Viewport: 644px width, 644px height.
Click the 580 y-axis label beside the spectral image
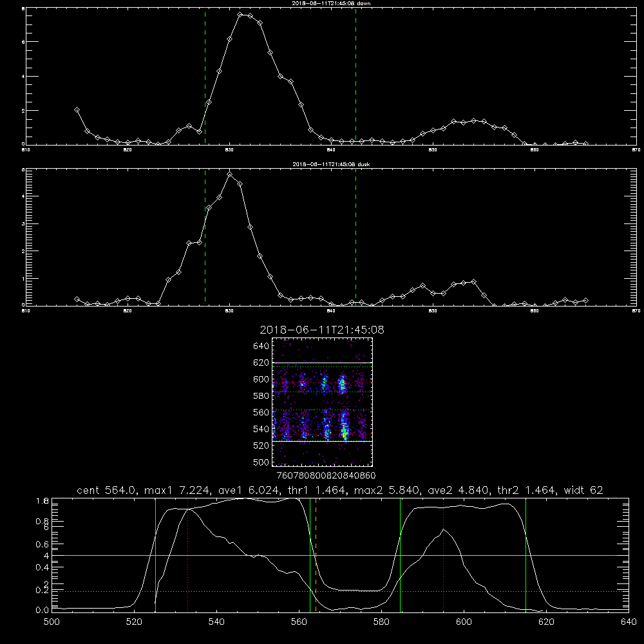261,396
